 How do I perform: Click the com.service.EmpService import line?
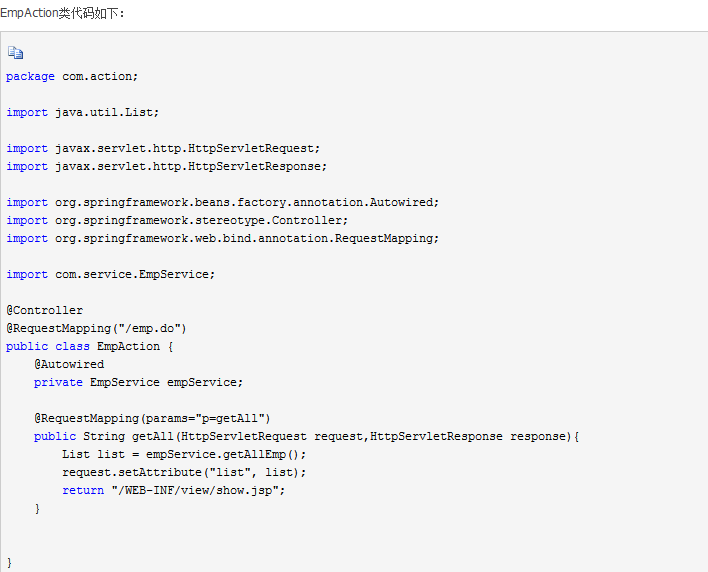[111, 274]
